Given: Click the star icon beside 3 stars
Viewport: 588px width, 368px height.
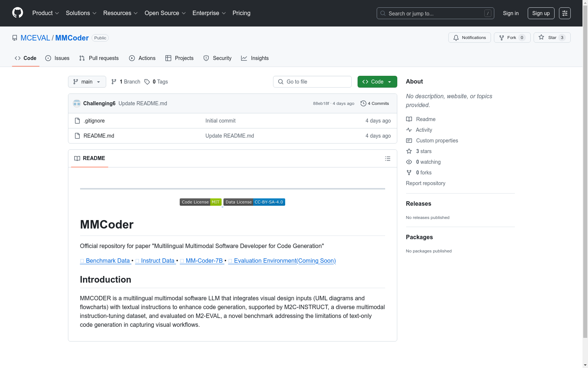Looking at the screenshot, I should tap(409, 151).
